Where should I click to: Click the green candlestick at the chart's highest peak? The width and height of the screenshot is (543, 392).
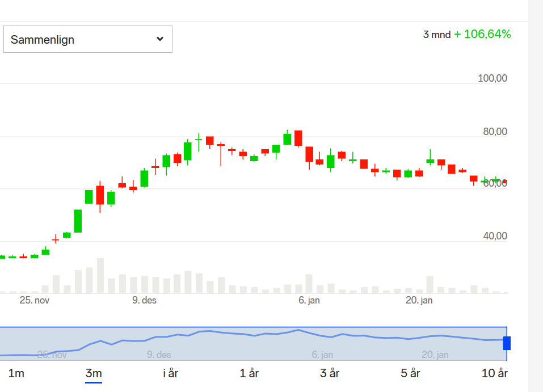(288, 139)
